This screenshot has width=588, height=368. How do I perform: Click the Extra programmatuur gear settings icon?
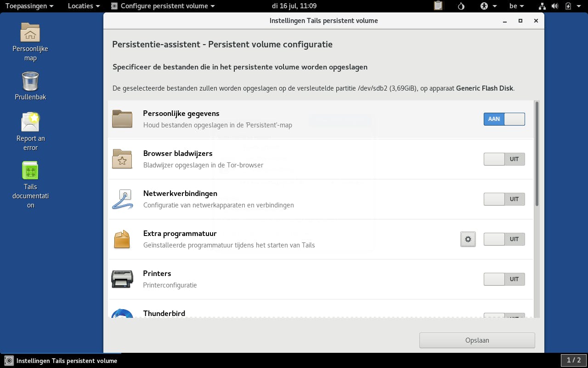pos(468,239)
